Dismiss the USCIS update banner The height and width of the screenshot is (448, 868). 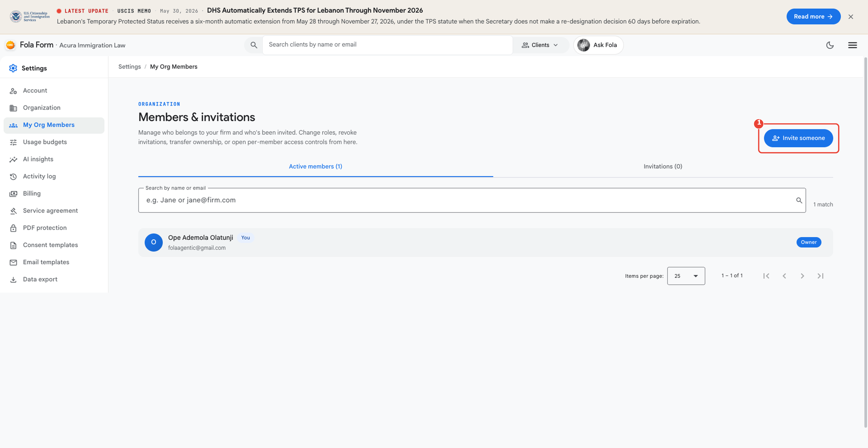[x=851, y=16]
